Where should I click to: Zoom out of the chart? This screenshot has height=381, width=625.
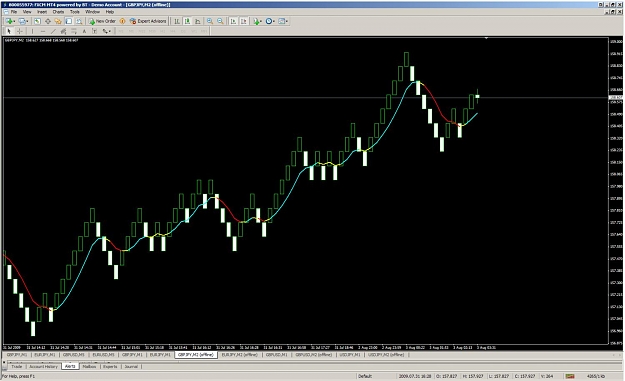[220, 21]
